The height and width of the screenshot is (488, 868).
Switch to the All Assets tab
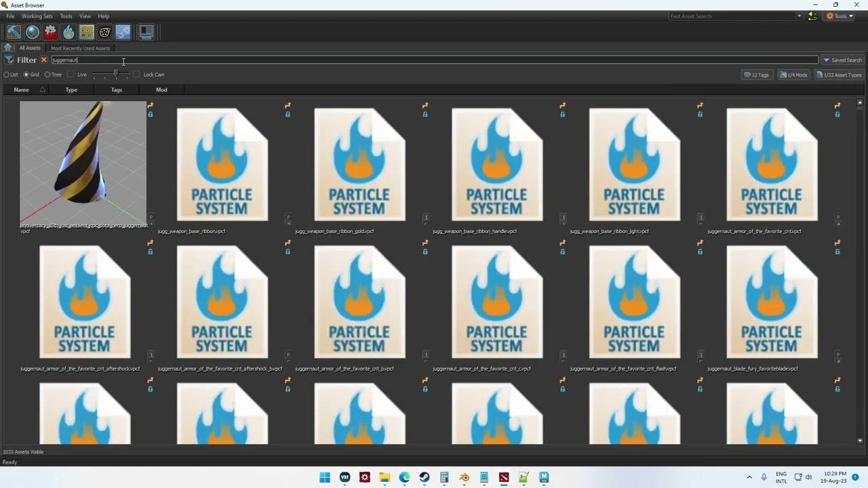[x=30, y=48]
